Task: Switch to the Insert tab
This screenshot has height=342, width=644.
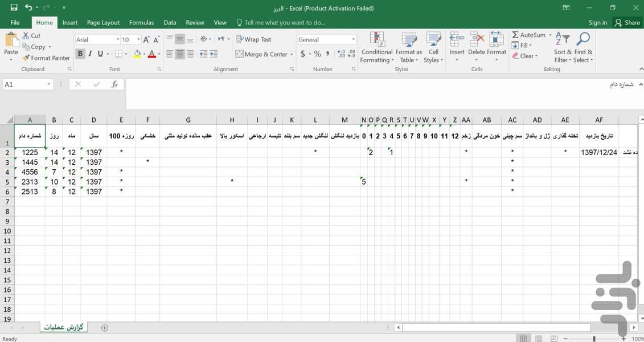Action: coord(70,23)
